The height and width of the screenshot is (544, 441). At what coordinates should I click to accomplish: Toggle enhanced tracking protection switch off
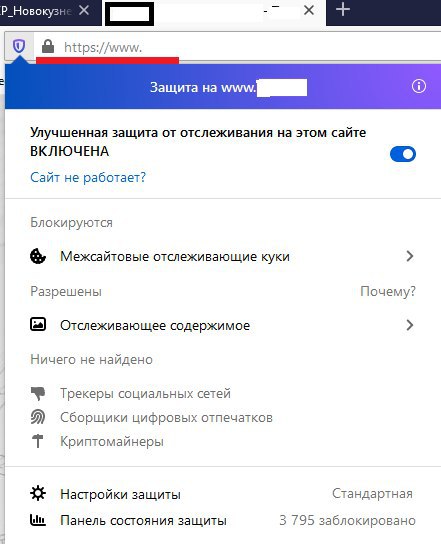tap(403, 154)
